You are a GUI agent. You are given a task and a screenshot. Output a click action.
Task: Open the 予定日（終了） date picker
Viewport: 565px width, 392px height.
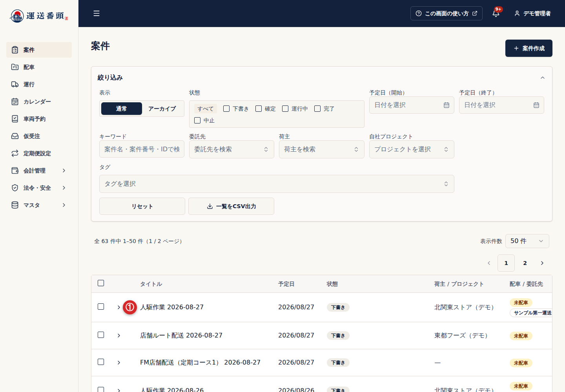point(501,105)
